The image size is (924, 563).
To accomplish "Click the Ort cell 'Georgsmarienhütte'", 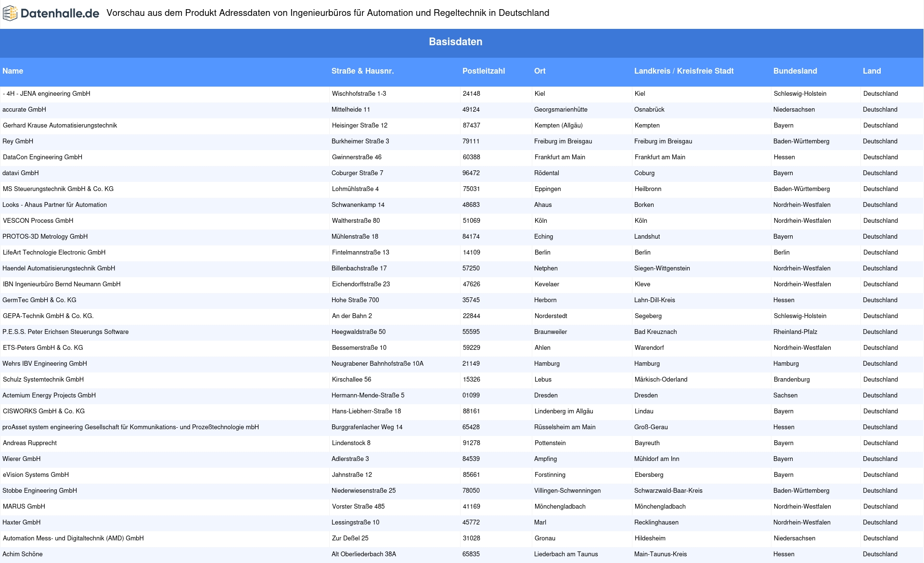I will click(561, 110).
